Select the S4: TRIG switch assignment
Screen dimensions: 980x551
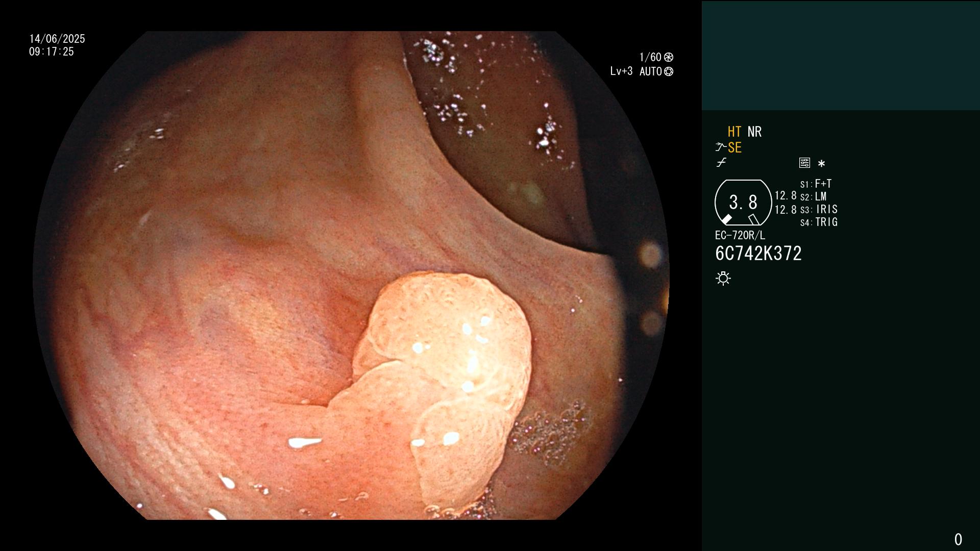819,222
